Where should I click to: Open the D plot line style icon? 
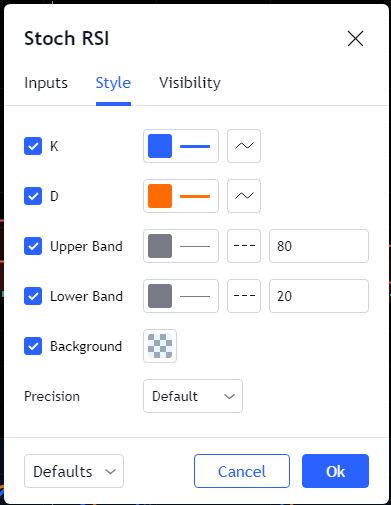(x=244, y=196)
